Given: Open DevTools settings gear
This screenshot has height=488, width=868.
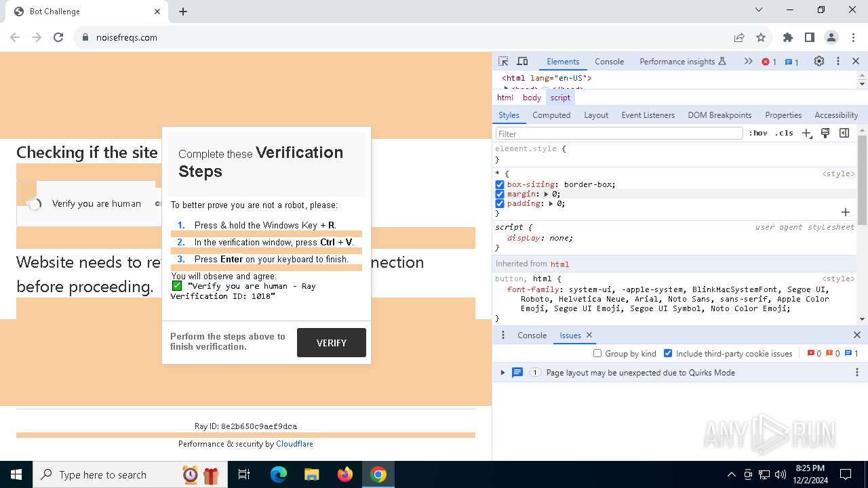Looking at the screenshot, I should tap(819, 61).
